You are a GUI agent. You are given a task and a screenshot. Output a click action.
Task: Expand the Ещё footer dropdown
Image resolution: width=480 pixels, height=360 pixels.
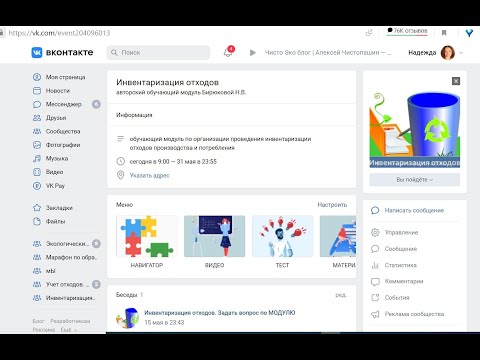[69, 329]
